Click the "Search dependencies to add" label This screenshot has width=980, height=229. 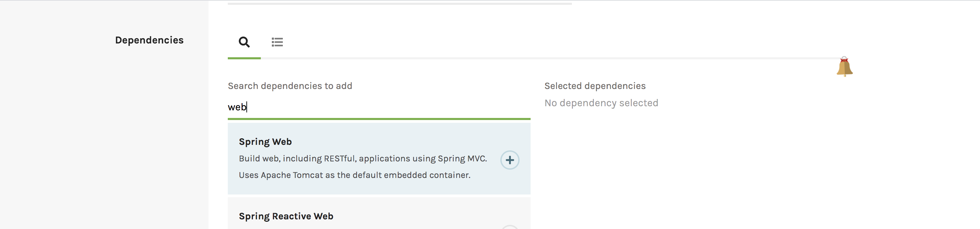tap(290, 86)
